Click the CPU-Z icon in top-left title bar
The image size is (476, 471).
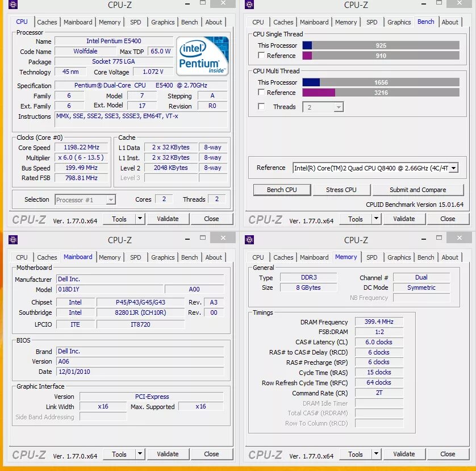(x=14, y=5)
